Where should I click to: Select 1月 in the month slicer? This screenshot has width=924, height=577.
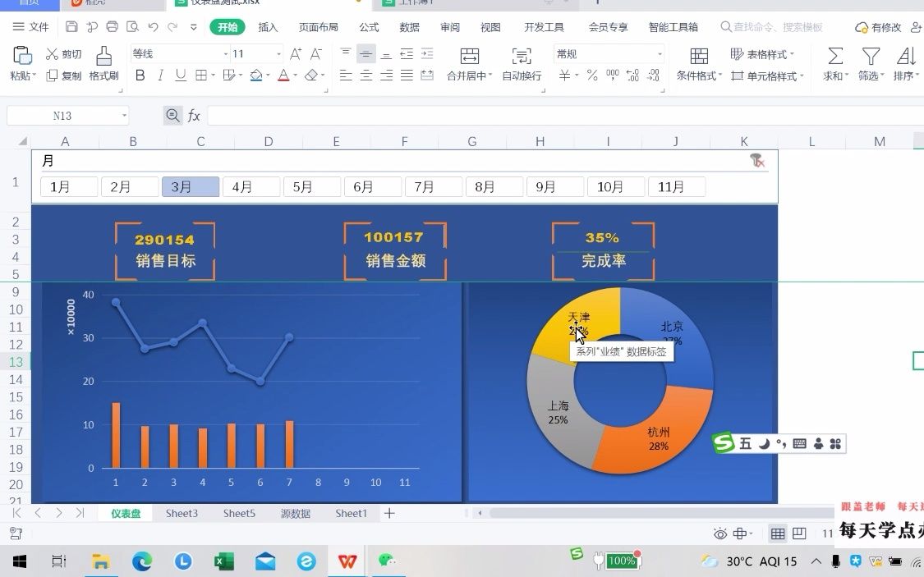click(x=69, y=186)
